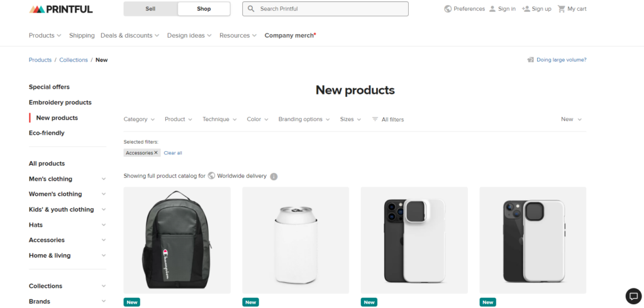Click the search magnifier icon
The image size is (644, 308).
[251, 9]
